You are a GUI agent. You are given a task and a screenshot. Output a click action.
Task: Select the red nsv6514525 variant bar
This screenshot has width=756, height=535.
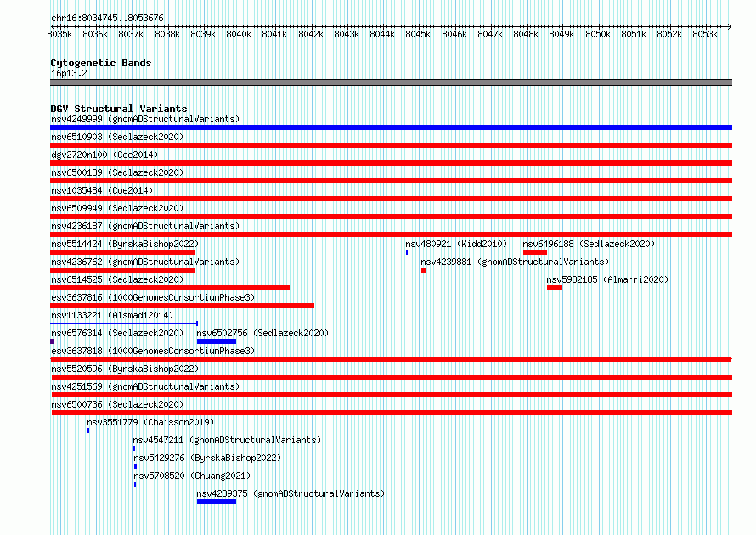pyautogui.click(x=170, y=288)
